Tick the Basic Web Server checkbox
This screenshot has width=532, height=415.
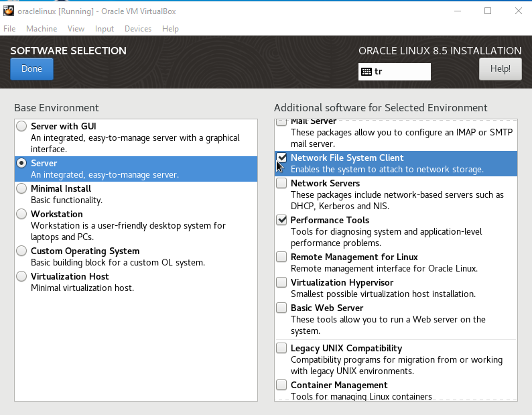click(281, 308)
